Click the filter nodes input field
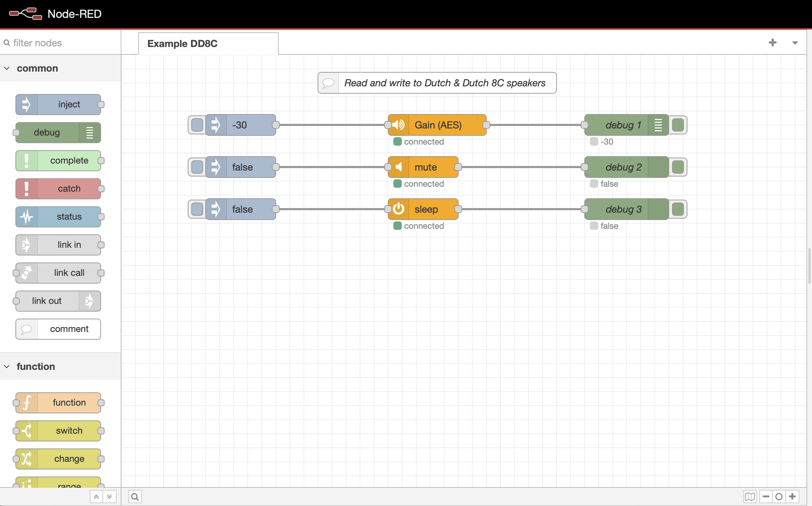 [x=60, y=42]
